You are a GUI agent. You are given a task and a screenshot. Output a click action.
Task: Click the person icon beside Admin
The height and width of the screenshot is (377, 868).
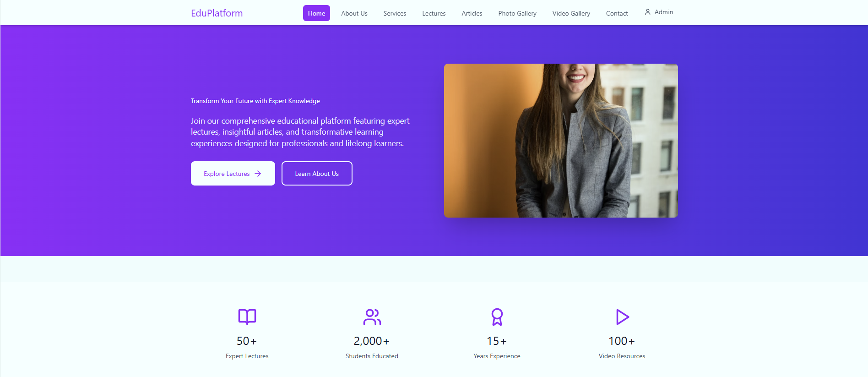648,12
